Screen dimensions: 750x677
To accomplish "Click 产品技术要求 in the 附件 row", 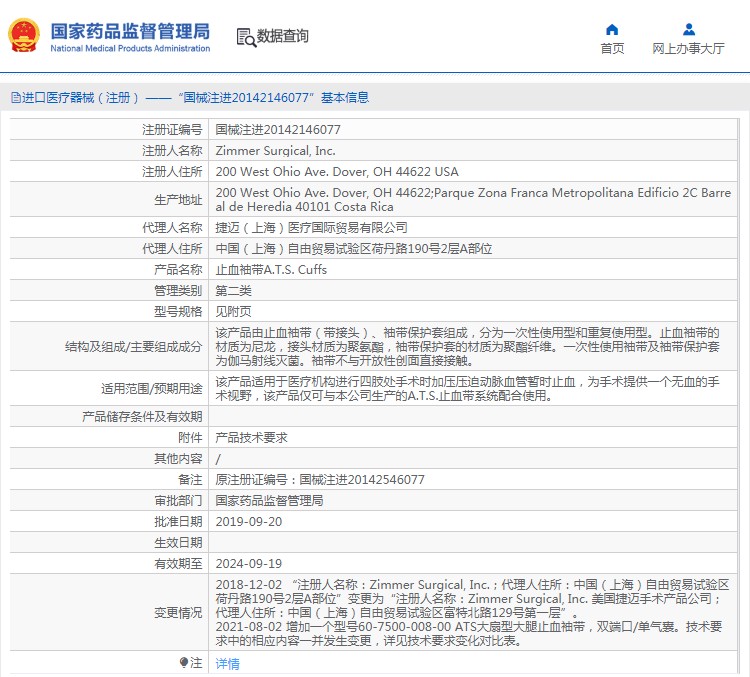I will point(251,438).
